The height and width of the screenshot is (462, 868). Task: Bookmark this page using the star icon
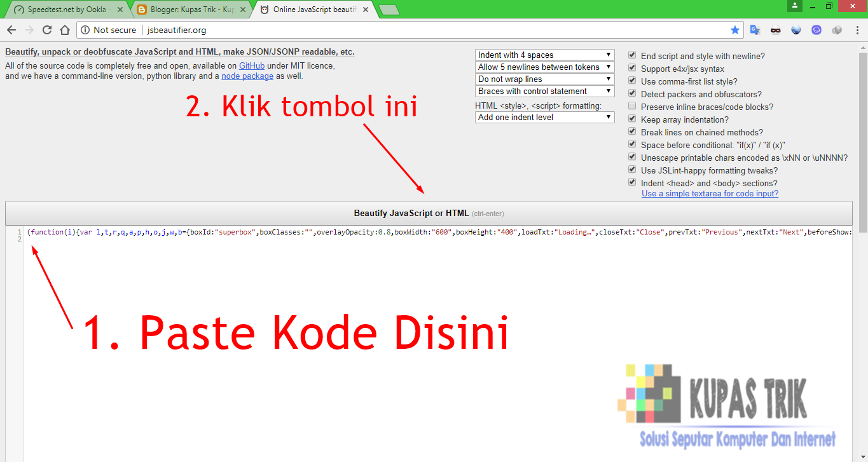[734, 29]
